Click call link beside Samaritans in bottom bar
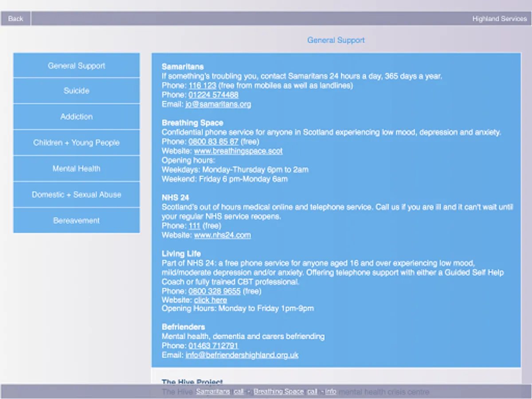The image size is (532, 399). click(x=239, y=391)
